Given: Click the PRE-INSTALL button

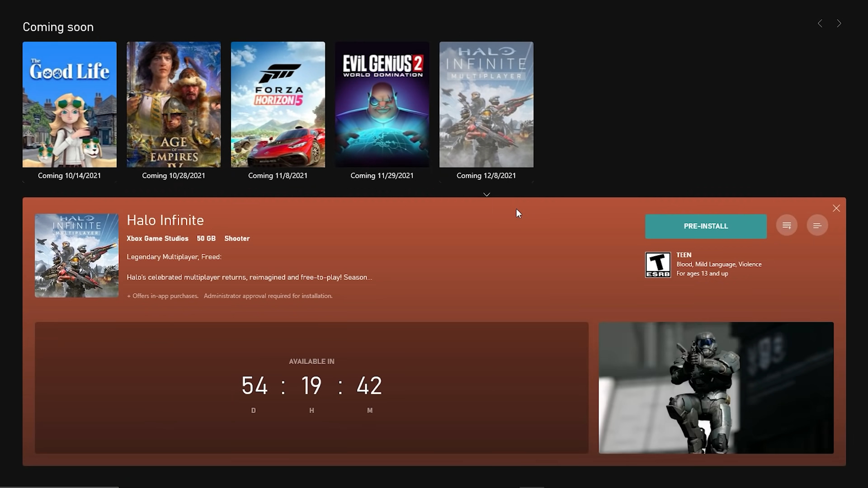Looking at the screenshot, I should (x=706, y=226).
